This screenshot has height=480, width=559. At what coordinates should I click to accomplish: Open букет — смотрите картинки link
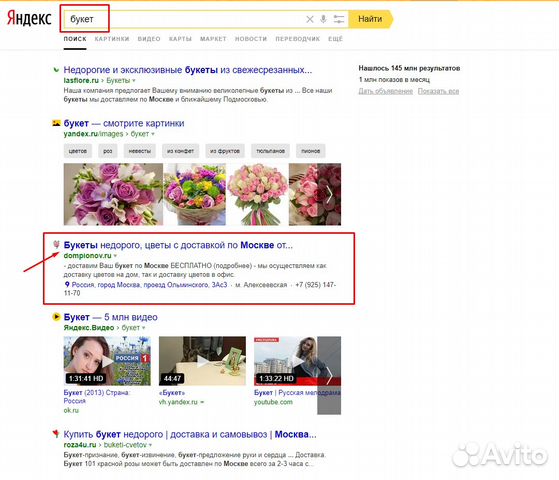click(x=124, y=123)
